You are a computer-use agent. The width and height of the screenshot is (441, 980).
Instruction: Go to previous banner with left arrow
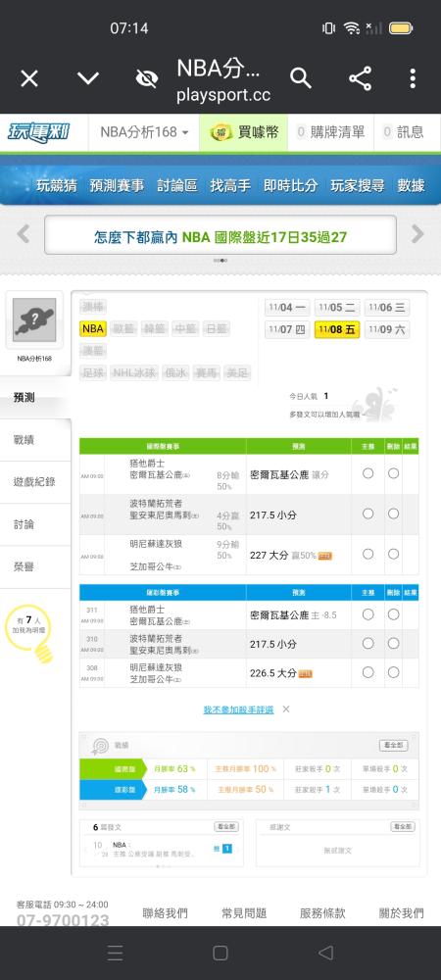pyautogui.click(x=24, y=234)
